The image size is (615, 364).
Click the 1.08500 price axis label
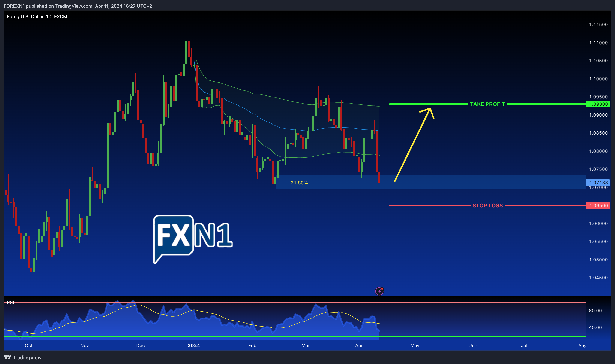[x=598, y=133]
